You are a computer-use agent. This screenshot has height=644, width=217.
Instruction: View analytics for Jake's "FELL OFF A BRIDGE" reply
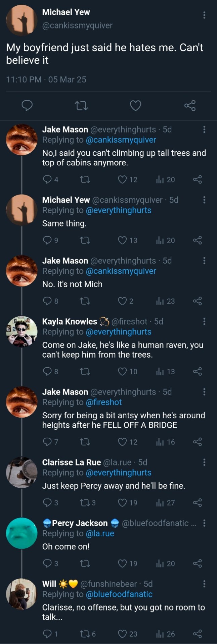pyautogui.click(x=160, y=442)
